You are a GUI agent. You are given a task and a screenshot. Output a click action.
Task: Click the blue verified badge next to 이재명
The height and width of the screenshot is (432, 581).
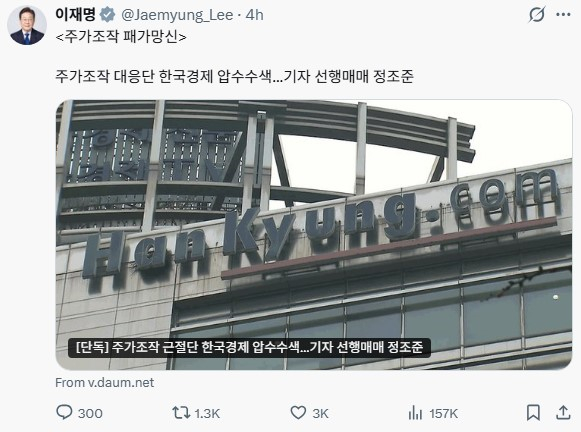(108, 15)
